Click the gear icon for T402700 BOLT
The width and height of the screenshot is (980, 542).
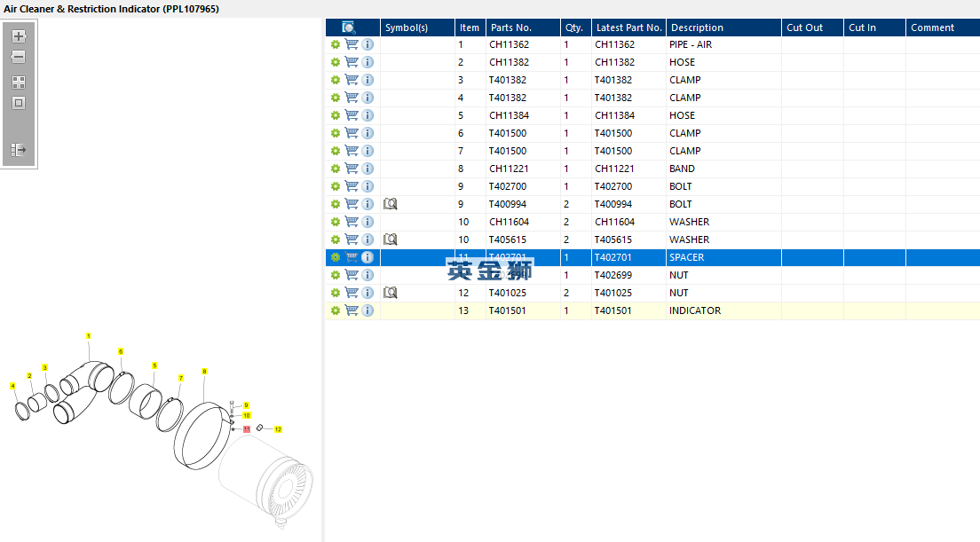(x=336, y=186)
